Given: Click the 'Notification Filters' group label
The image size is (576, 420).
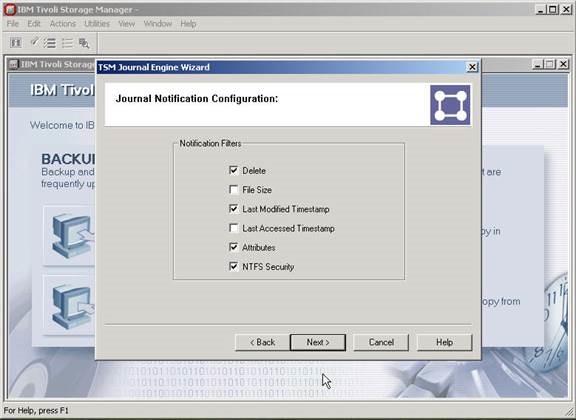Looking at the screenshot, I should pos(210,143).
